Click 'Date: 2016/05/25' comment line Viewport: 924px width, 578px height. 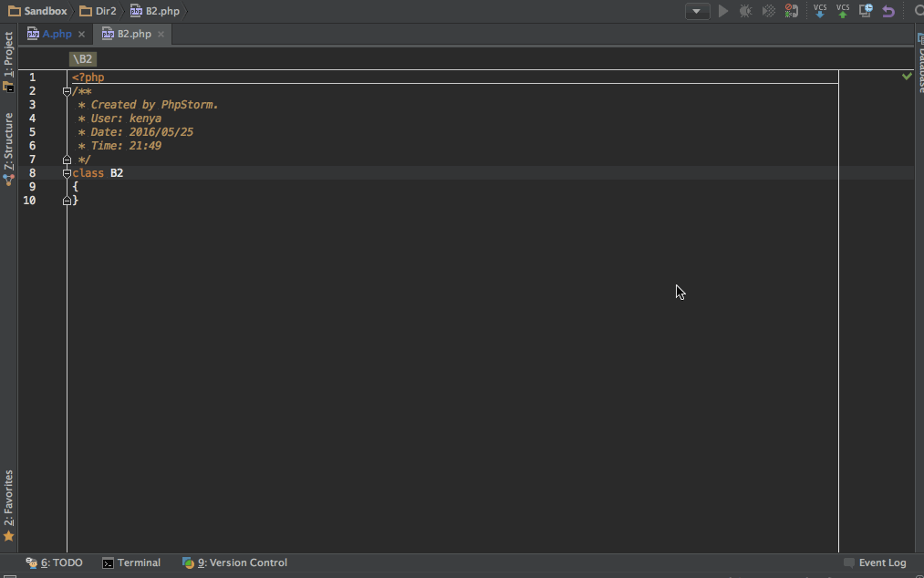pos(142,132)
